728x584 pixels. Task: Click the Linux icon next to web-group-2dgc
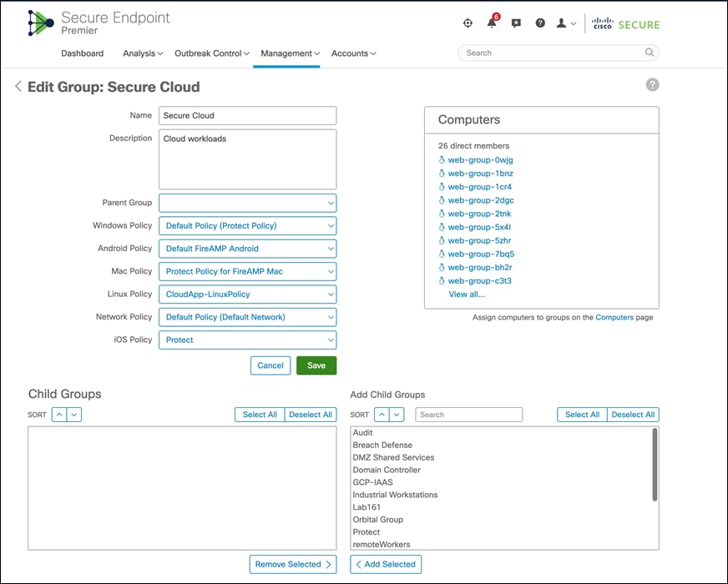pyautogui.click(x=442, y=200)
